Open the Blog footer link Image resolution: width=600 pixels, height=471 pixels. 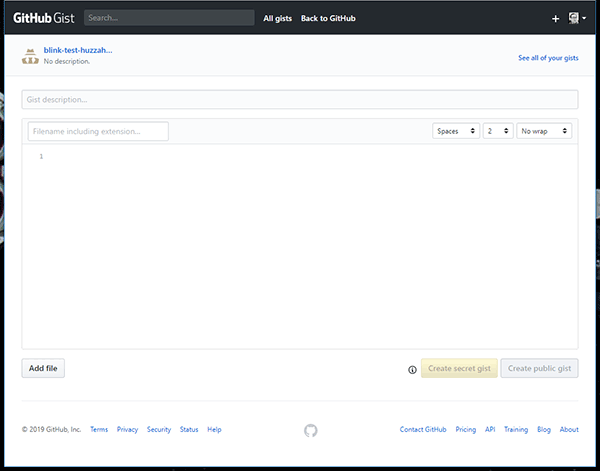544,429
